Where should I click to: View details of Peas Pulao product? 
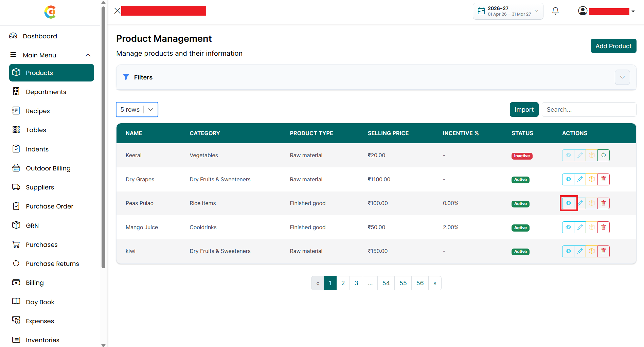(568, 203)
